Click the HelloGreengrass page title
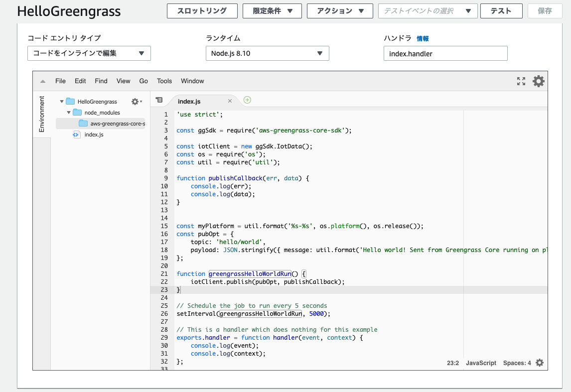Image resolution: width=571 pixels, height=392 pixels. point(69,11)
